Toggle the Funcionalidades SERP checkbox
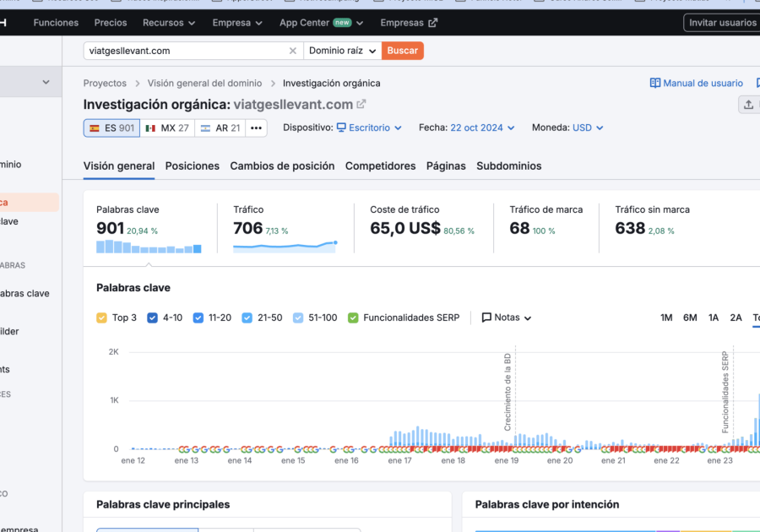The height and width of the screenshot is (532, 760). [353, 318]
